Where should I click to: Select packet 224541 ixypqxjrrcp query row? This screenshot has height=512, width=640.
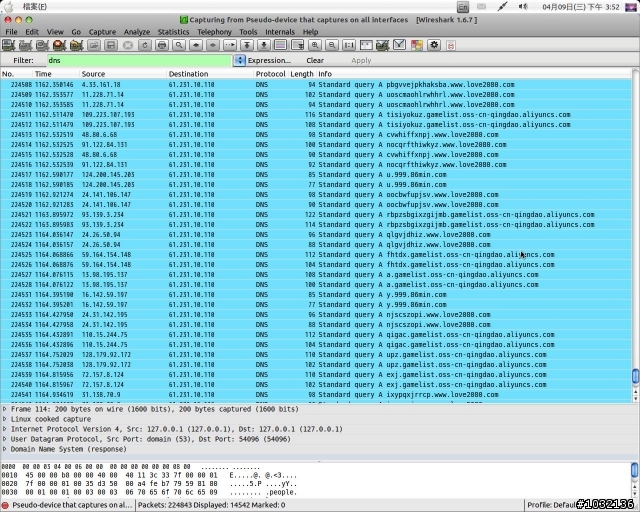316,395
